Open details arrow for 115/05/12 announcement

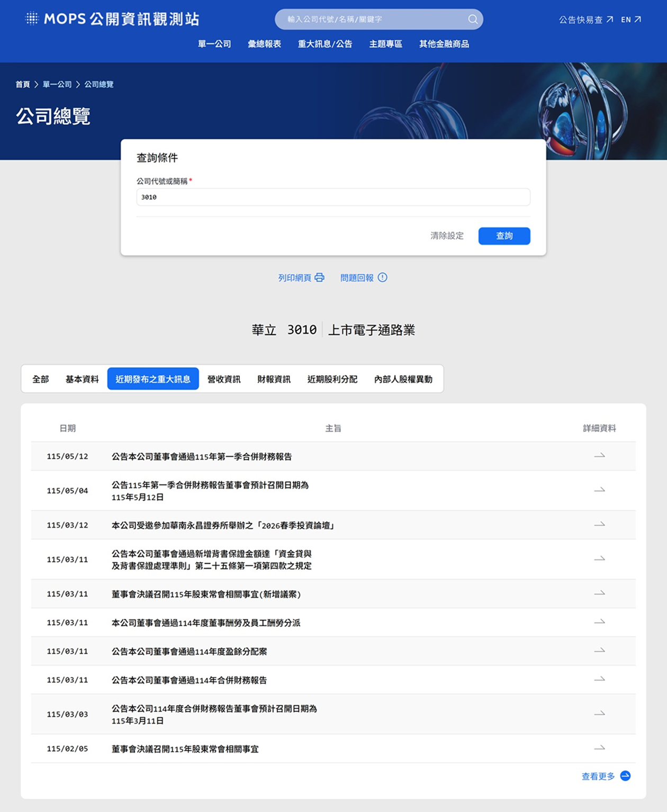tap(599, 456)
